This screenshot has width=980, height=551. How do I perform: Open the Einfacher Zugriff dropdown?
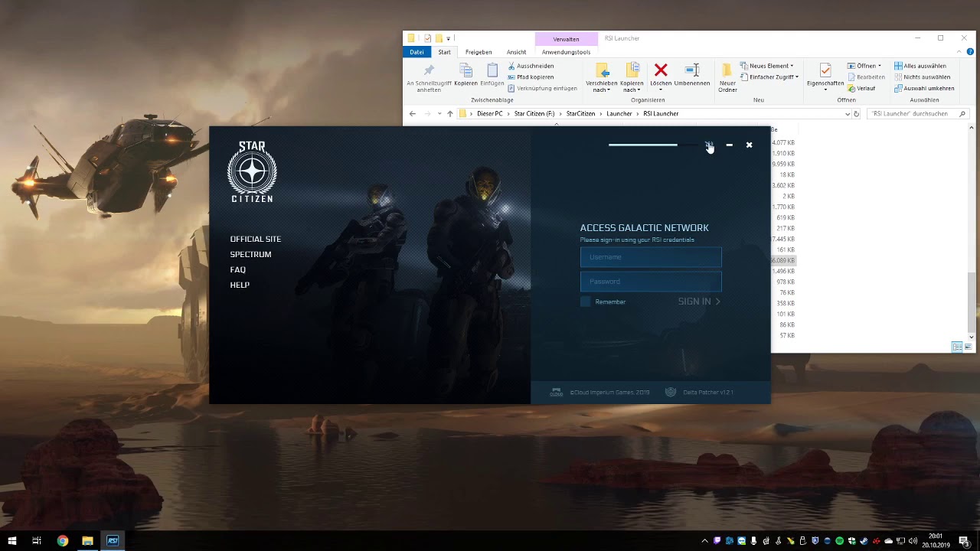coord(769,77)
